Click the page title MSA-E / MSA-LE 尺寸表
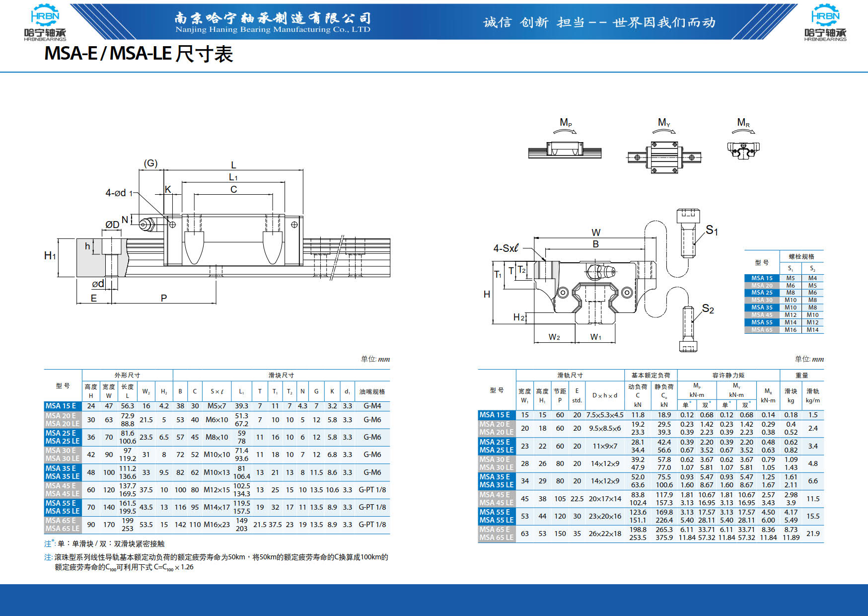868x616 pixels. point(139,53)
